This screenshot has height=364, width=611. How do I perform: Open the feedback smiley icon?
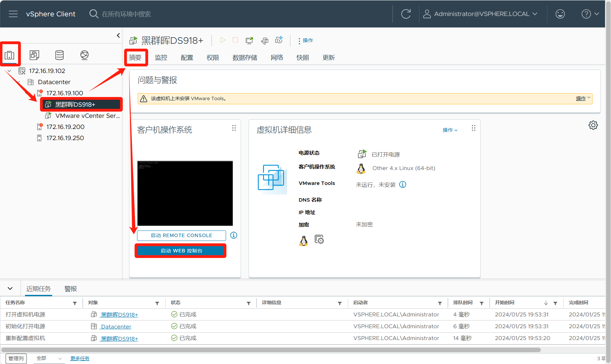pyautogui.click(x=560, y=14)
